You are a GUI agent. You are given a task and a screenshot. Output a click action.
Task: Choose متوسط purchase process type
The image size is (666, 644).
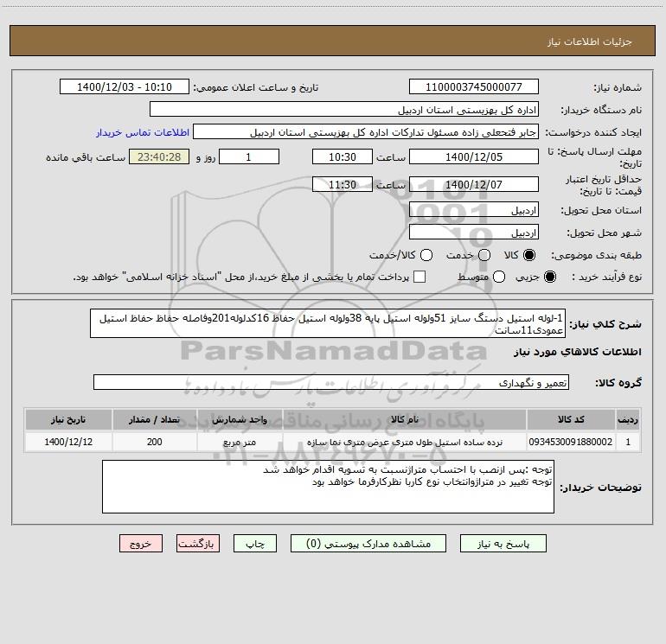(499, 277)
